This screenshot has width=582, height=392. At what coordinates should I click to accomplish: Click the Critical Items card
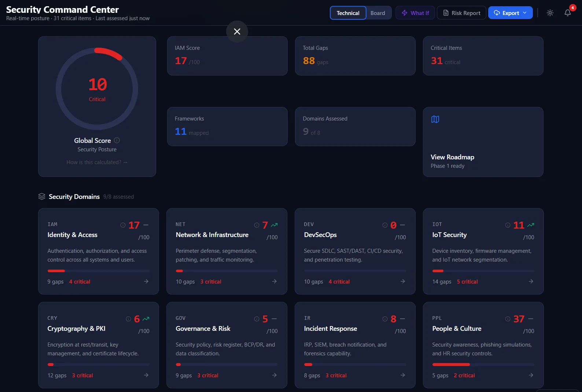[483, 56]
